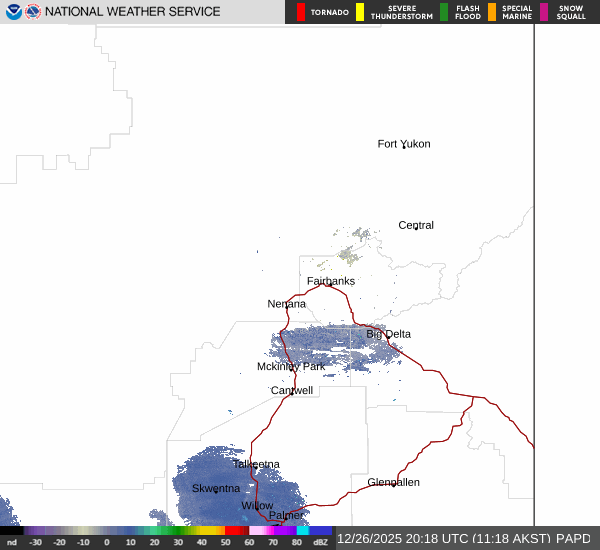Click the red Tornado legend swatch
Screen dimensions: 600x550
pyautogui.click(x=301, y=12)
